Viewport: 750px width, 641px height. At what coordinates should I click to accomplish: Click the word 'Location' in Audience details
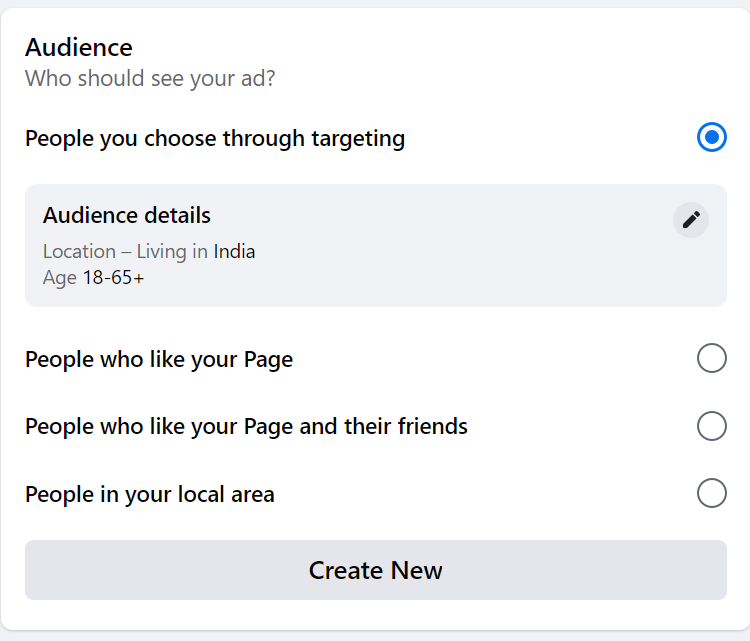tap(79, 252)
